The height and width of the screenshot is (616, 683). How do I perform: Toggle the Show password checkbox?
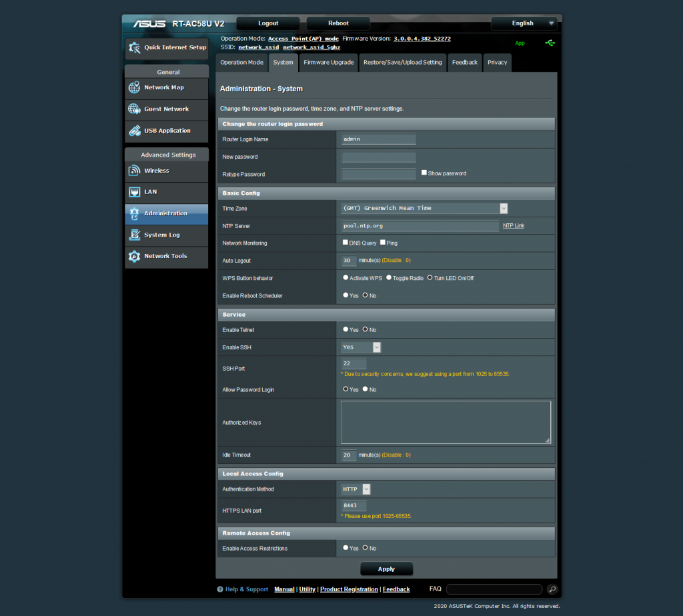pyautogui.click(x=424, y=173)
